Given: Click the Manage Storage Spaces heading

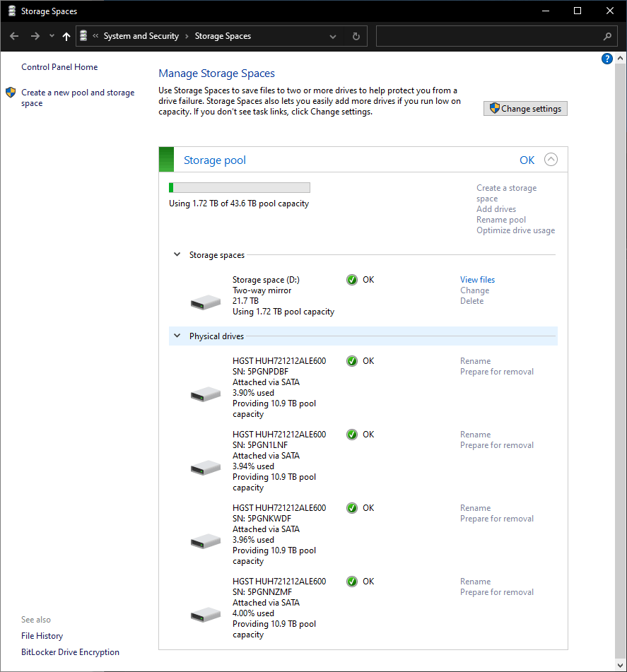Looking at the screenshot, I should click(x=216, y=73).
